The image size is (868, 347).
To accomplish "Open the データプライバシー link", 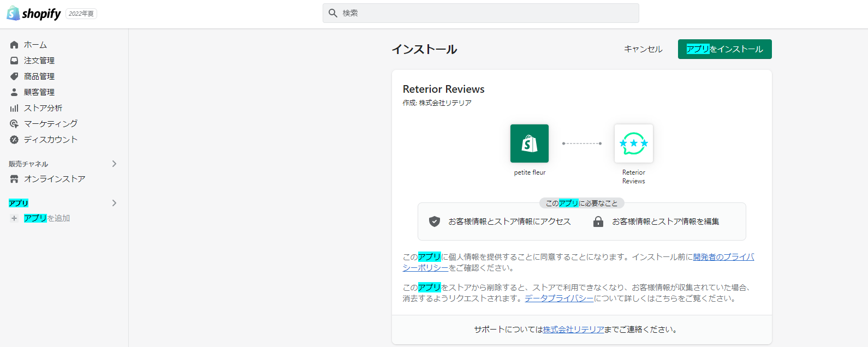I will pos(559,298).
